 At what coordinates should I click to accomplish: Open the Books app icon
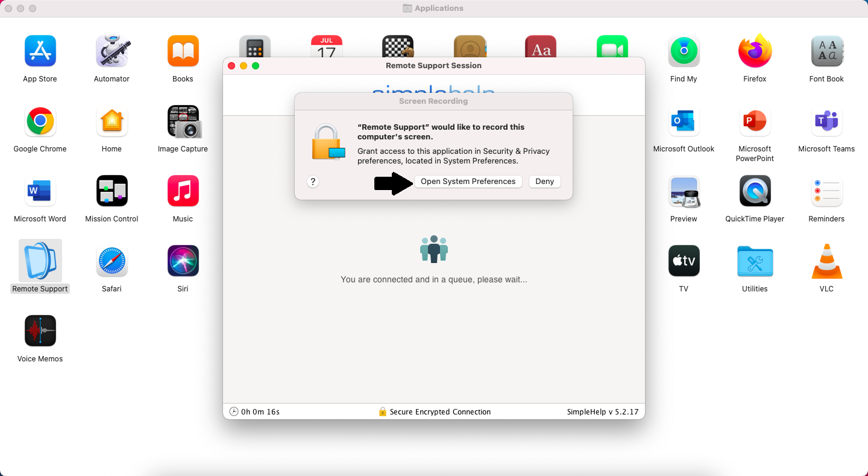coord(183,51)
